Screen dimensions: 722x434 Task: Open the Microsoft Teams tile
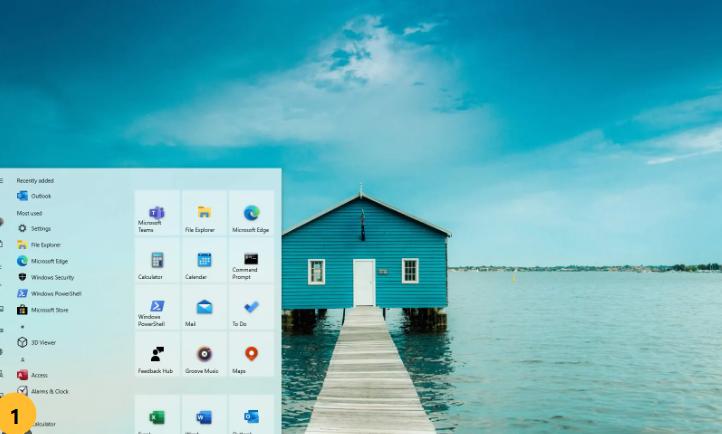click(x=157, y=213)
